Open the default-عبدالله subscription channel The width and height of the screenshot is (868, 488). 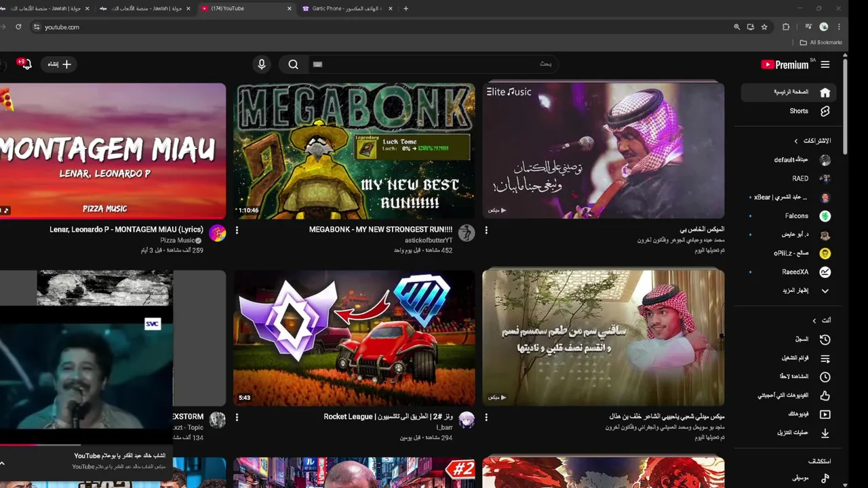788,161
